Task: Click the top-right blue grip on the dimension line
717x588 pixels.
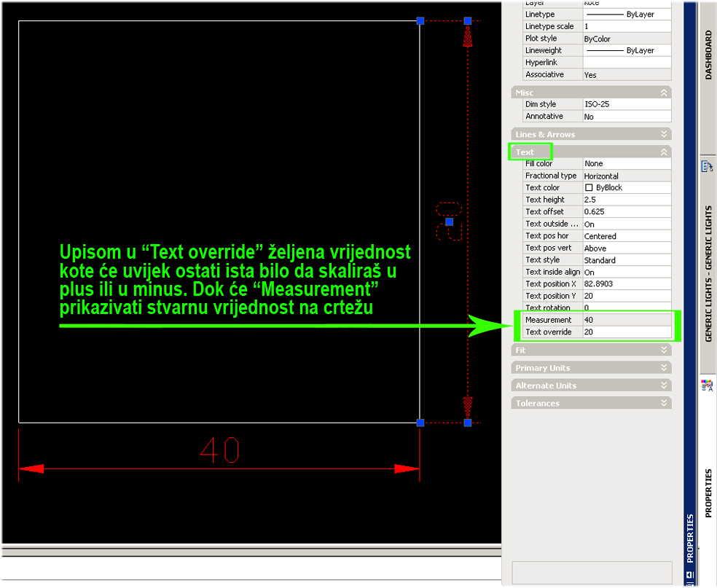Action: click(x=468, y=21)
